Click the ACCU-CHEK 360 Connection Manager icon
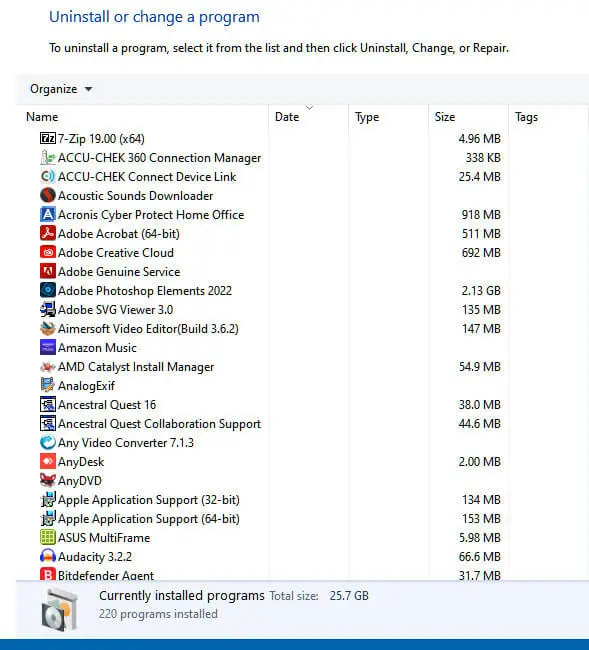The image size is (589, 650). coord(48,157)
